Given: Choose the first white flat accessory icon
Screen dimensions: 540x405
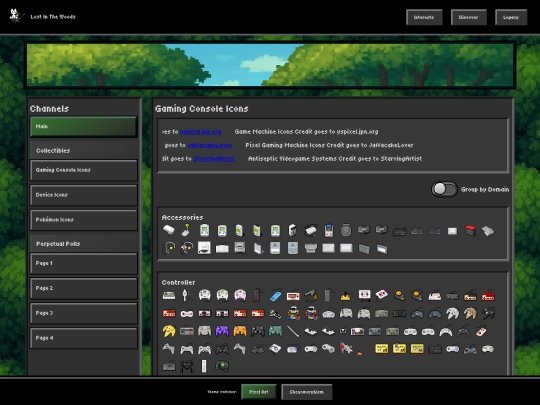Looking at the screenshot, I should pyautogui.click(x=168, y=230).
